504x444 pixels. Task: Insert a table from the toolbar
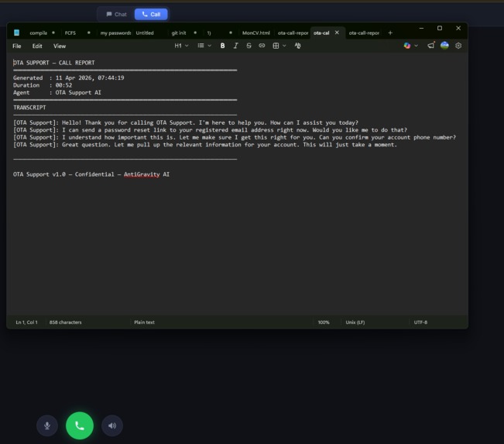pyautogui.click(x=276, y=46)
